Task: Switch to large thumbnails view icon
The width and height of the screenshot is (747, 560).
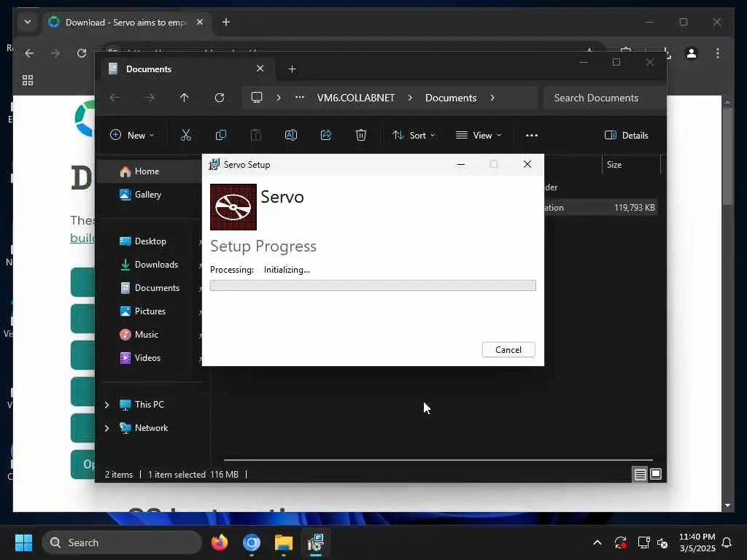Action: pos(656,474)
